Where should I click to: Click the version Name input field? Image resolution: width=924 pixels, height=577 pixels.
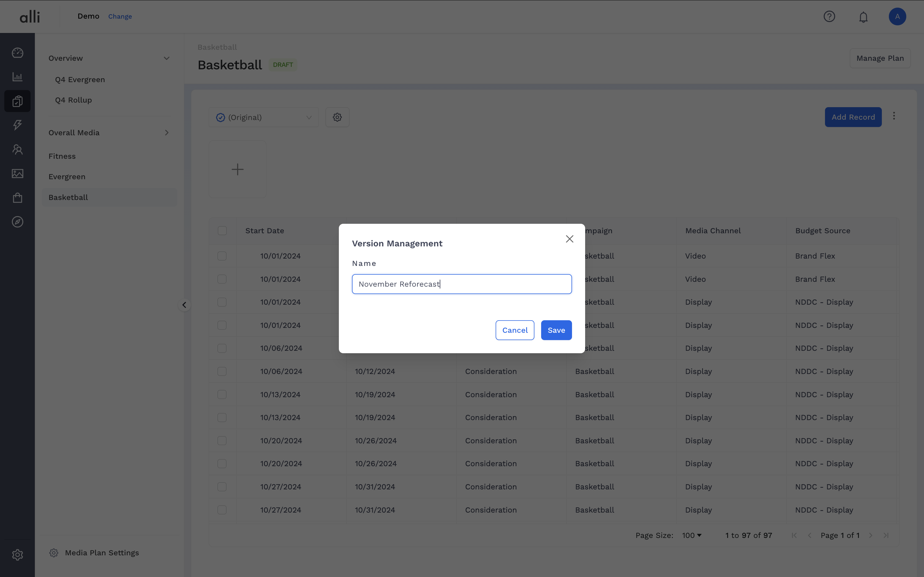(x=462, y=284)
